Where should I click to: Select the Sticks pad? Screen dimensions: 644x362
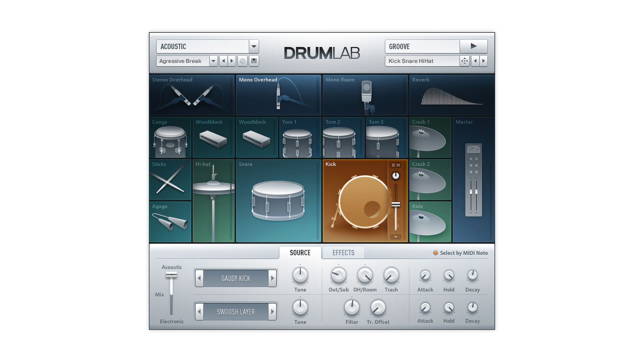(170, 180)
